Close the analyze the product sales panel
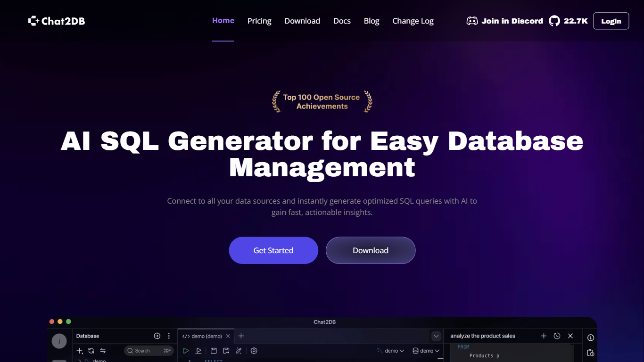Screen dimensions: 644x362 pos(570,336)
